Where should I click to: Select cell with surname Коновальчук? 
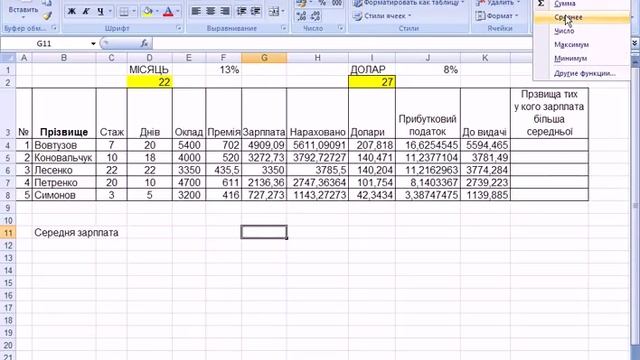click(x=64, y=158)
